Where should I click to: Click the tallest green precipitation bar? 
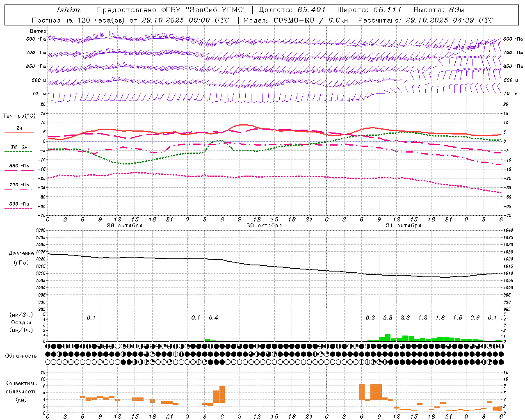pyautogui.click(x=388, y=338)
